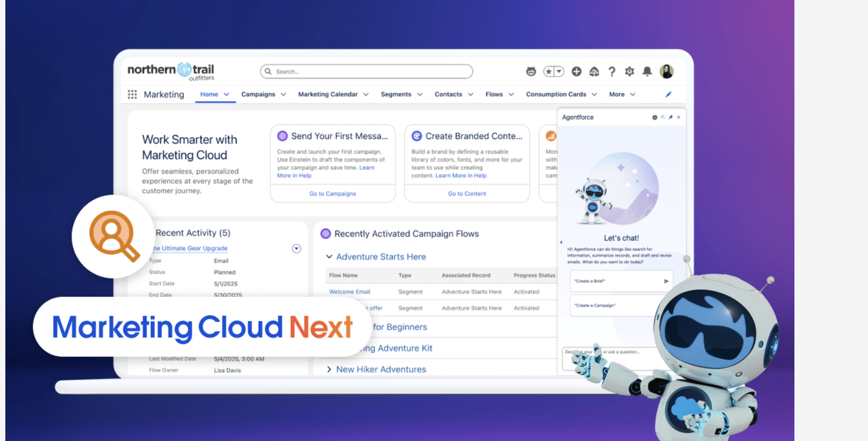Expand the New Hiker Adventures section
The width and height of the screenshot is (868, 441).
click(x=329, y=369)
